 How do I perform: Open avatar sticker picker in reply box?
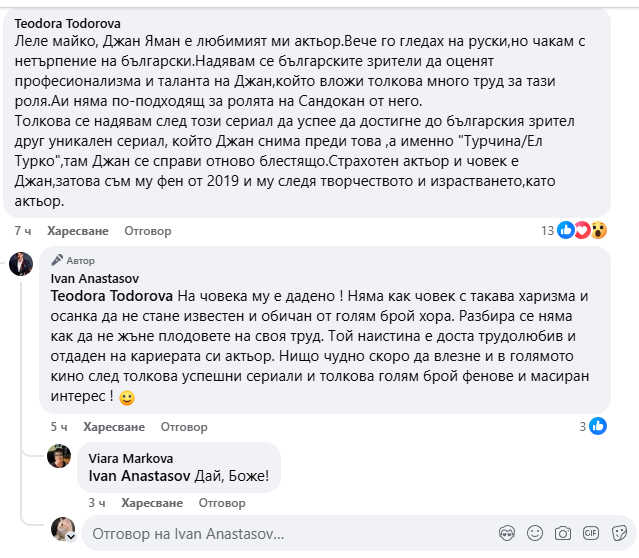point(507,532)
